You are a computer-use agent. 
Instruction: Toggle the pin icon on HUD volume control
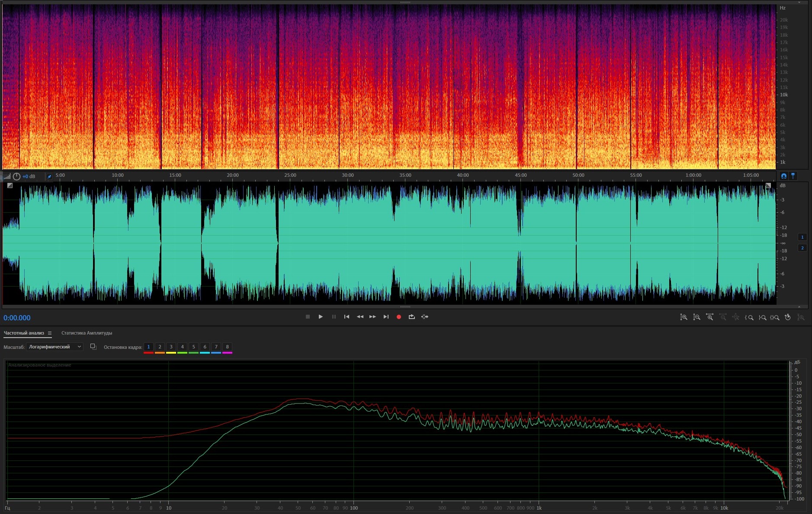(x=49, y=176)
